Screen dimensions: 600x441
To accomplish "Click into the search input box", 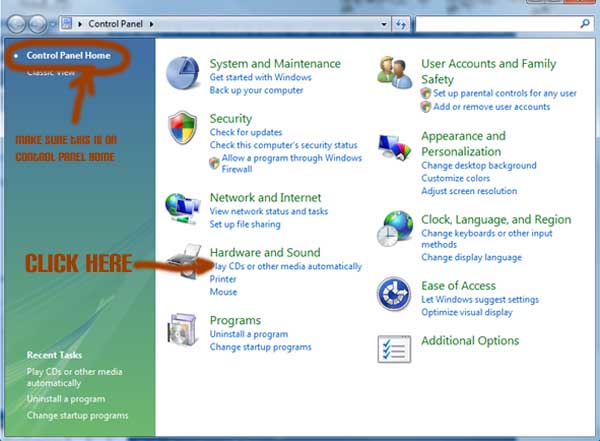I will 500,22.
